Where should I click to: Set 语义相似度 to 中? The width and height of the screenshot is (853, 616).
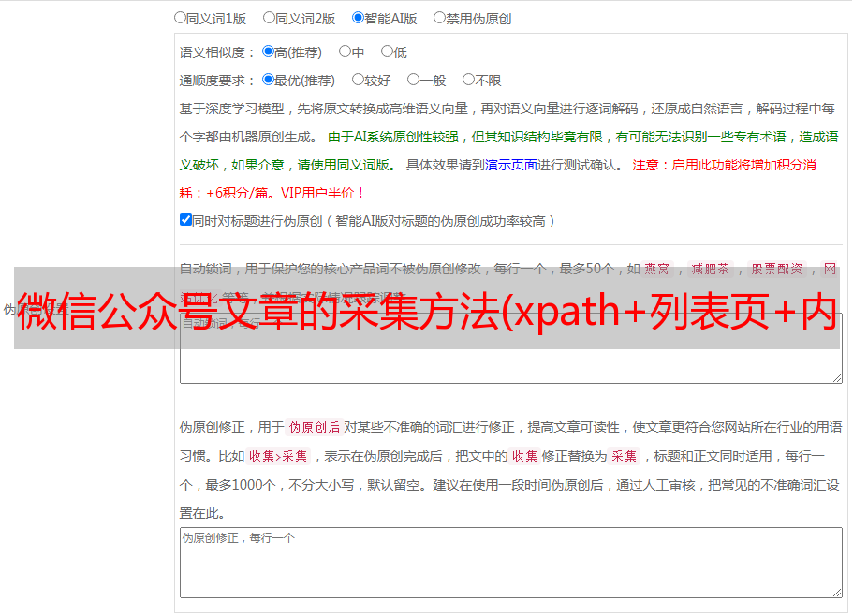pos(345,51)
